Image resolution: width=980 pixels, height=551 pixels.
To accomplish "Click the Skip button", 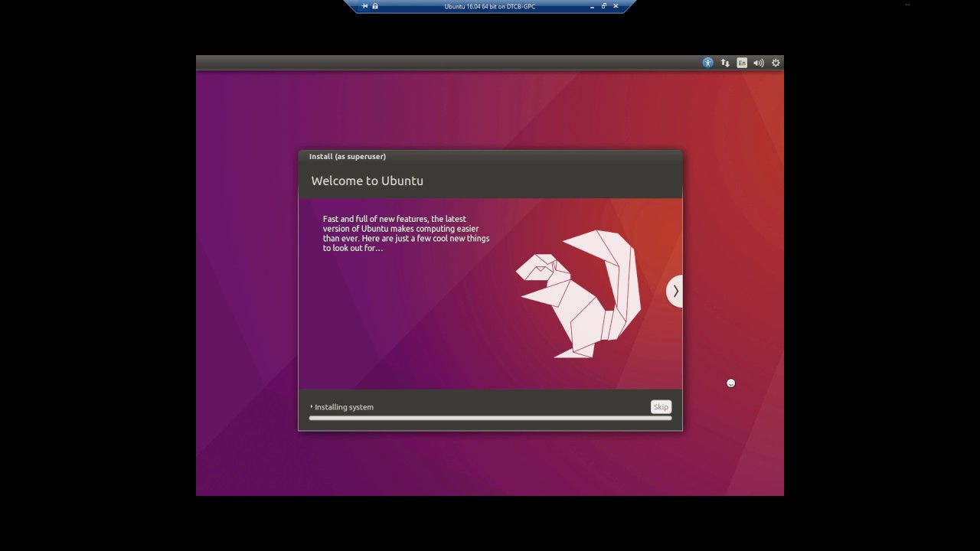I will [661, 407].
